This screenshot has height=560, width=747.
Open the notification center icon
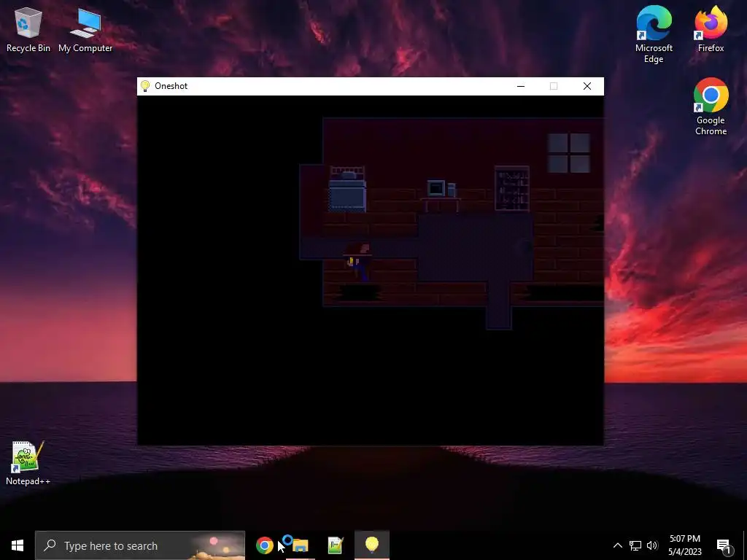click(724, 546)
